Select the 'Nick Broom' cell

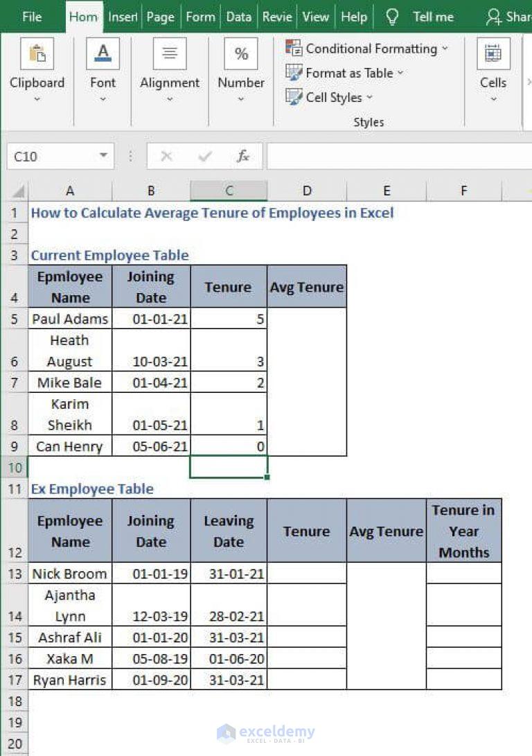tap(70, 573)
